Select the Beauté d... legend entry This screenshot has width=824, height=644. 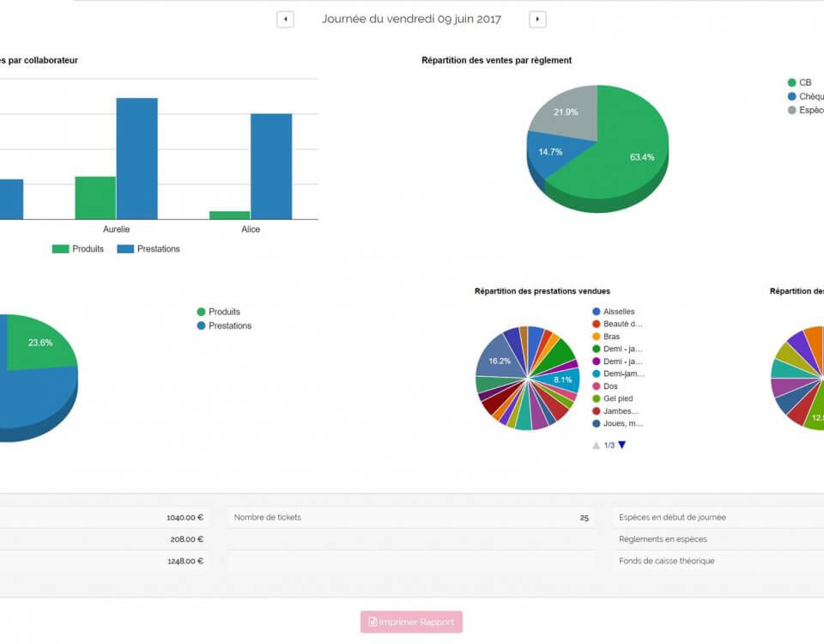click(622, 324)
